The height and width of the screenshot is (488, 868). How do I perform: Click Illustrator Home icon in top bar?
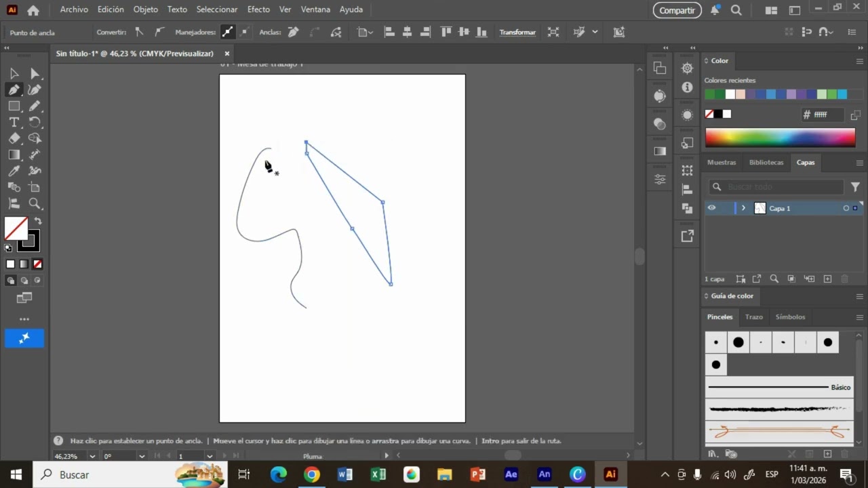click(x=33, y=10)
